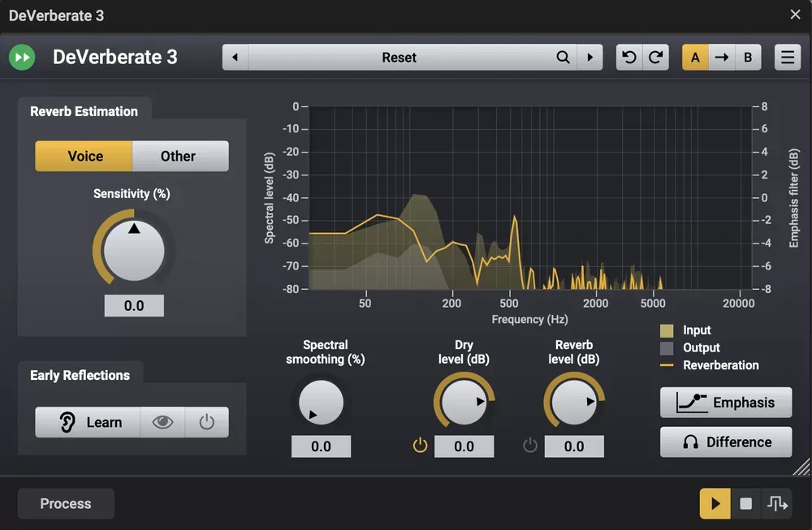Viewport: 812px width, 530px height.
Task: Open the Reset preset name dropdown
Action: [x=400, y=57]
